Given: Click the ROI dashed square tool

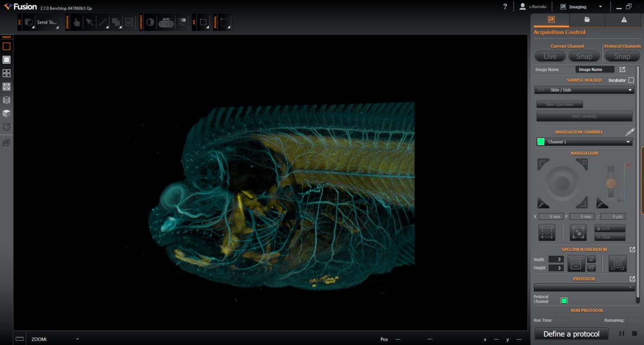Looking at the screenshot, I should pos(204,23).
